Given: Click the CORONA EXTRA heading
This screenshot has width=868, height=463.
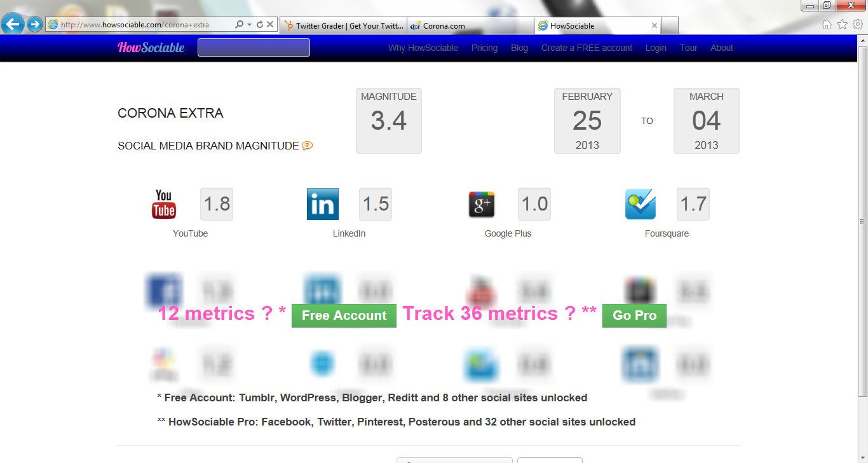Looking at the screenshot, I should click(170, 113).
